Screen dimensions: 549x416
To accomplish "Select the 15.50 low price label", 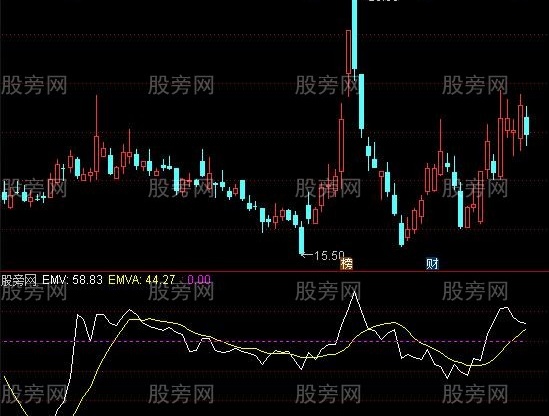I will pos(329,256).
